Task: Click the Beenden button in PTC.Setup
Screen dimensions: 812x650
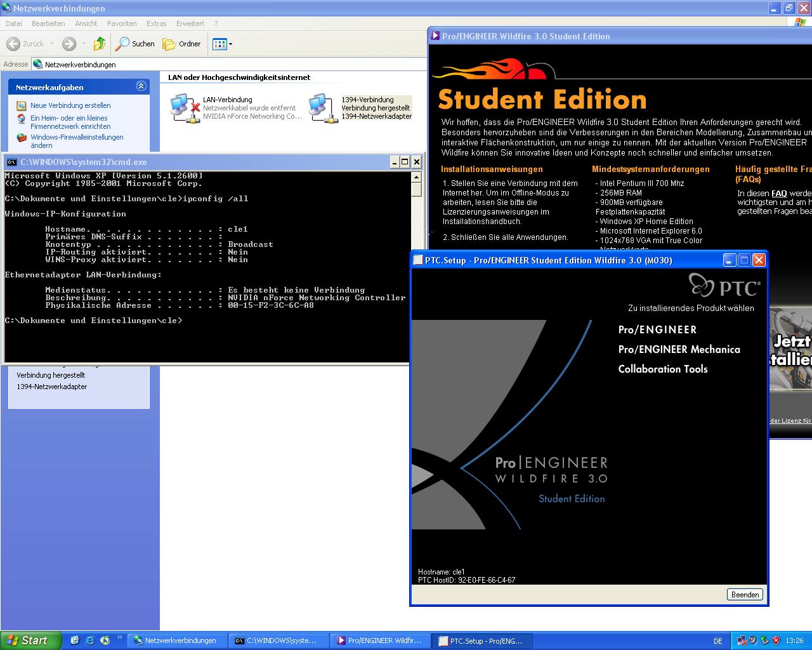Action: tap(745, 595)
